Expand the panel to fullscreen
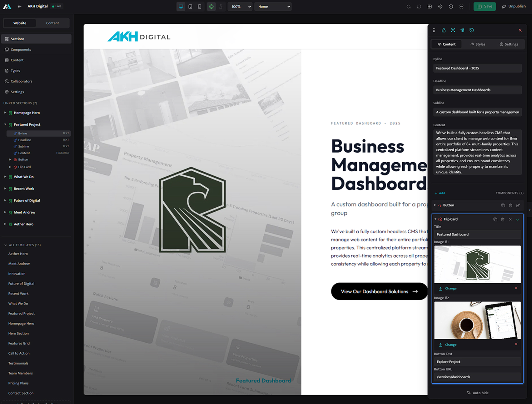This screenshot has height=404, width=532. pos(453,30)
